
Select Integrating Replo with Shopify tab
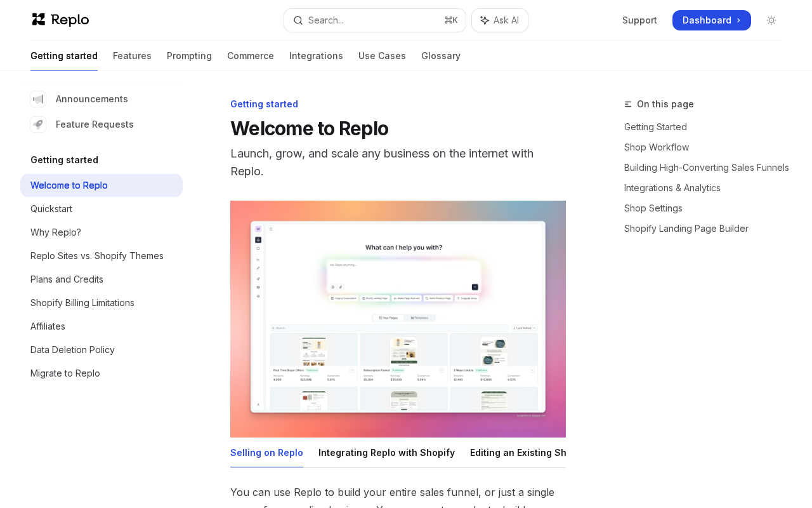(x=386, y=453)
